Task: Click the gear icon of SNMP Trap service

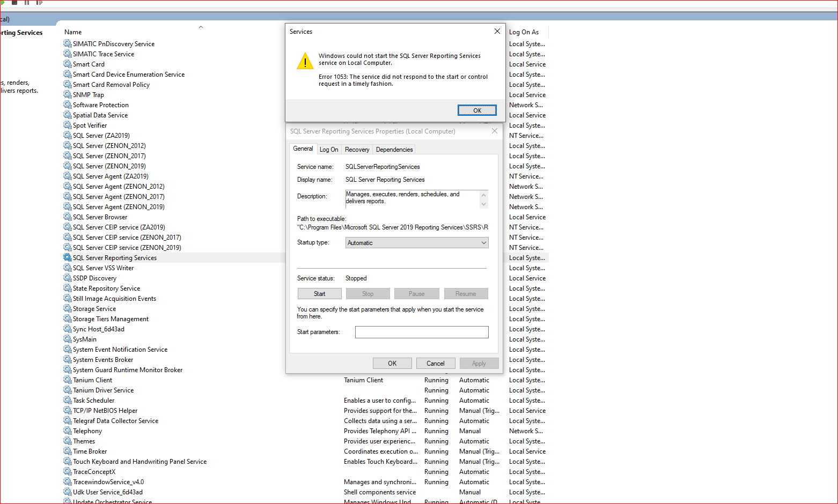Action: (x=68, y=94)
